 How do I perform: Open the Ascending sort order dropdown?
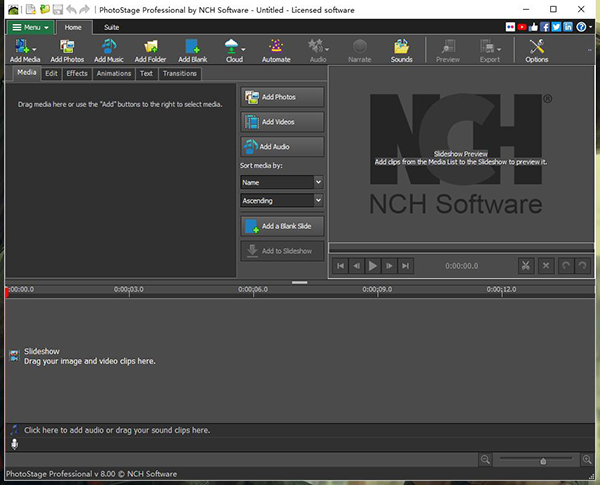(x=282, y=200)
